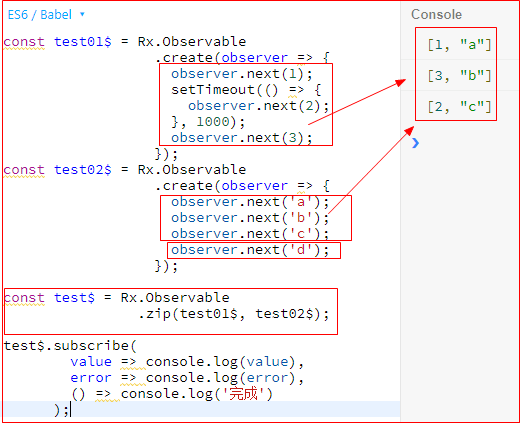This screenshot has width=520, height=423.
Task: Click the console.log('完成') line
Action: pyautogui.click(x=172, y=394)
